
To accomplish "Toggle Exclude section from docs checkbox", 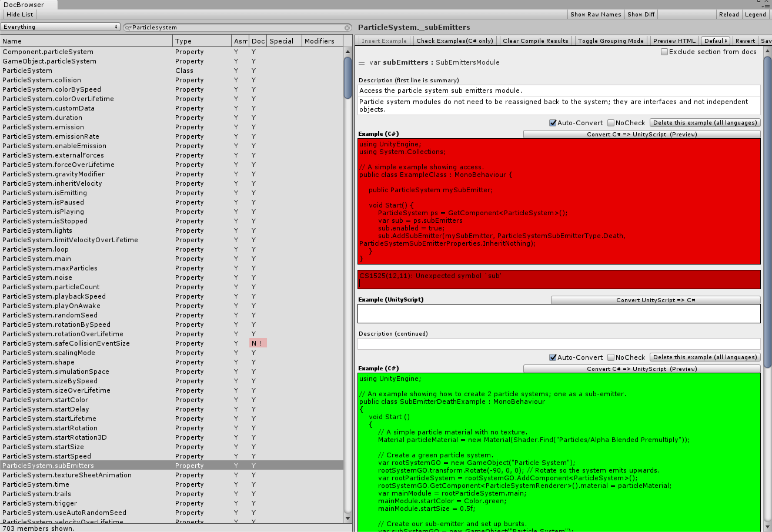I will tap(664, 52).
